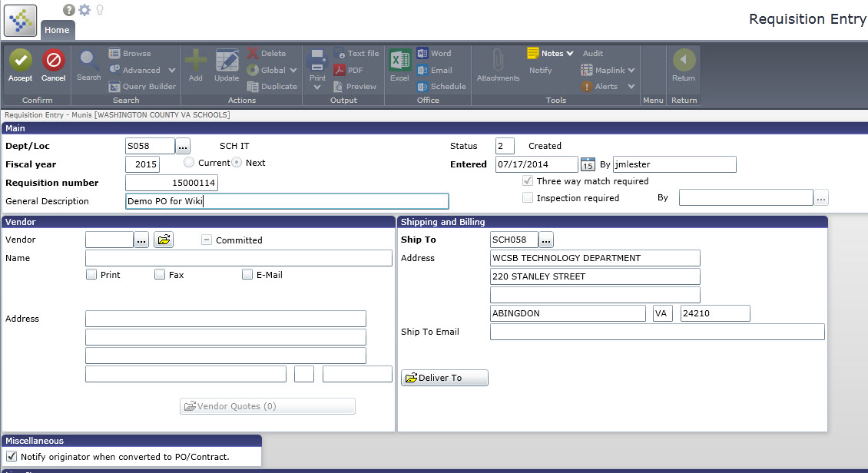Click the Fiscal year field
Viewport: 868px width, 473px height.
coord(143,164)
